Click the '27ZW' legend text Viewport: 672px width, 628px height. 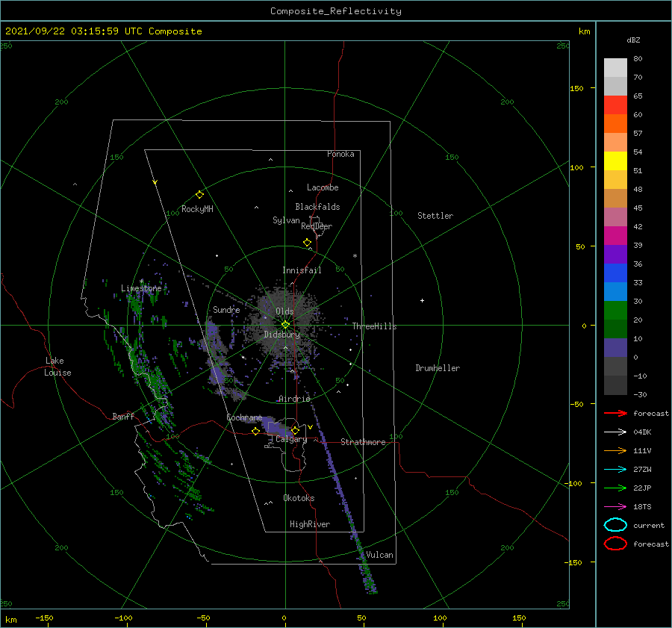click(642, 470)
